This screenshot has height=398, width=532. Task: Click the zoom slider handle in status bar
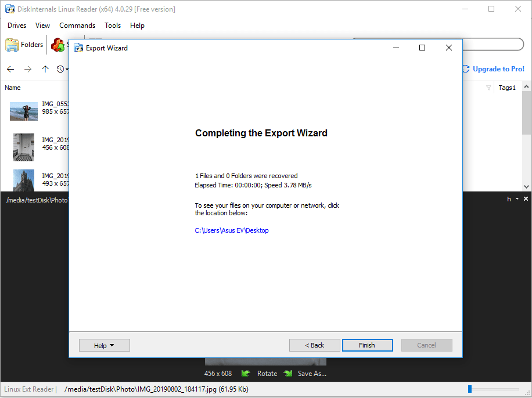(x=470, y=389)
